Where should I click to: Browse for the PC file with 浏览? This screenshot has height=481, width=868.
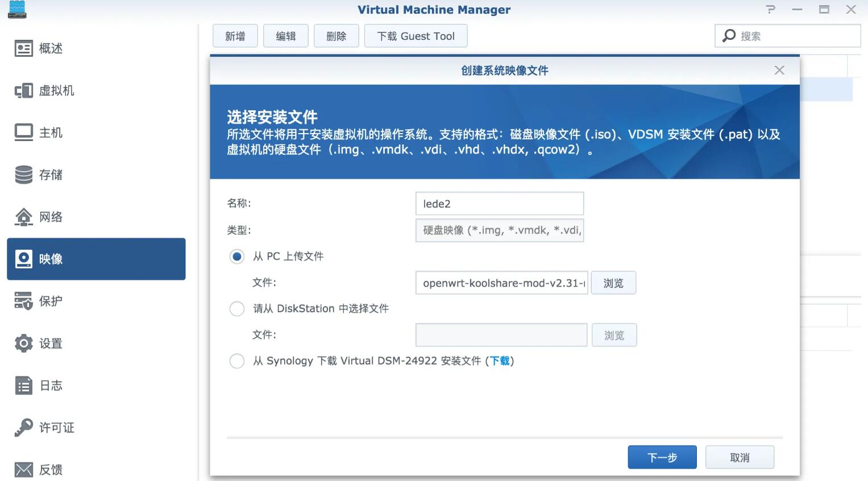point(613,283)
